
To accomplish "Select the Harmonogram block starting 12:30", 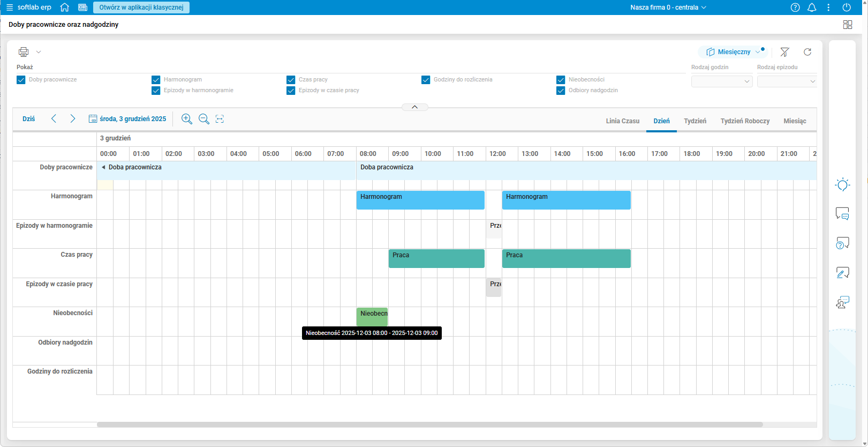I will [x=566, y=200].
